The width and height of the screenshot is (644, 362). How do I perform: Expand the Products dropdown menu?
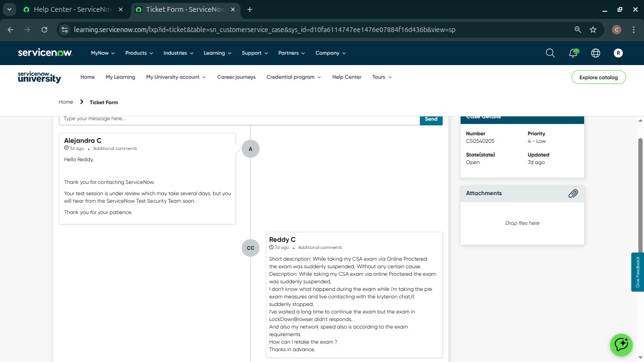click(x=139, y=53)
